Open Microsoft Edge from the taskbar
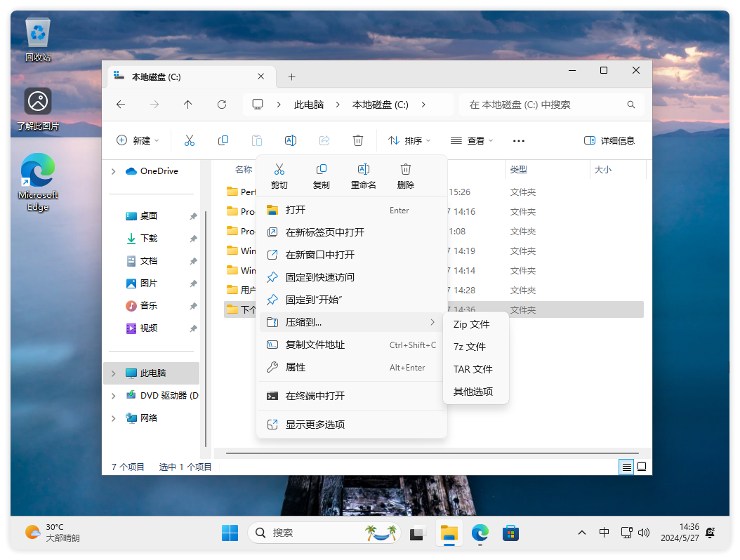This screenshot has width=740, height=560. click(480, 533)
